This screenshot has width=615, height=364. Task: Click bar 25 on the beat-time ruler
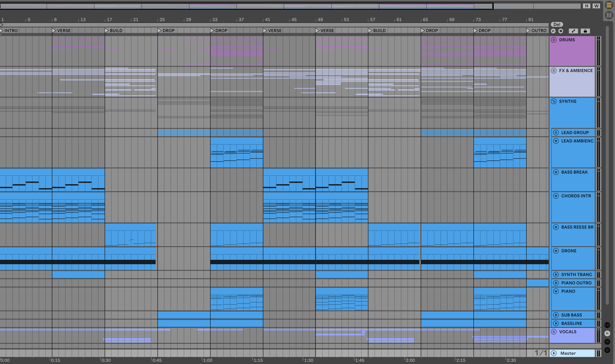162,20
